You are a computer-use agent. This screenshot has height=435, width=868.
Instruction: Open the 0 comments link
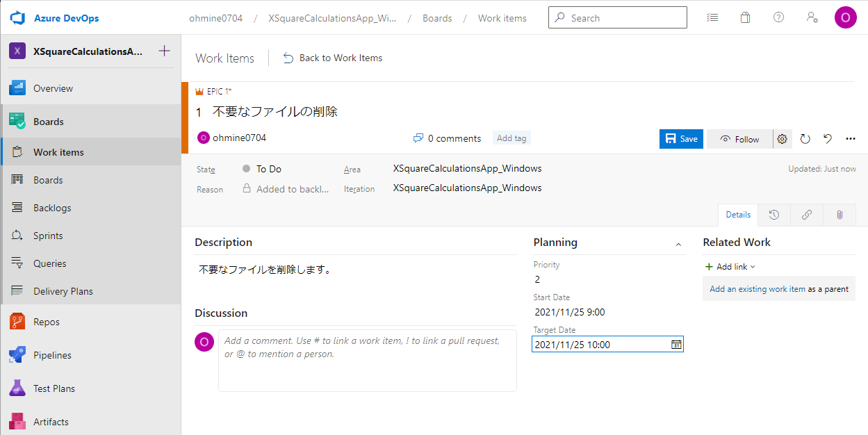tap(447, 138)
